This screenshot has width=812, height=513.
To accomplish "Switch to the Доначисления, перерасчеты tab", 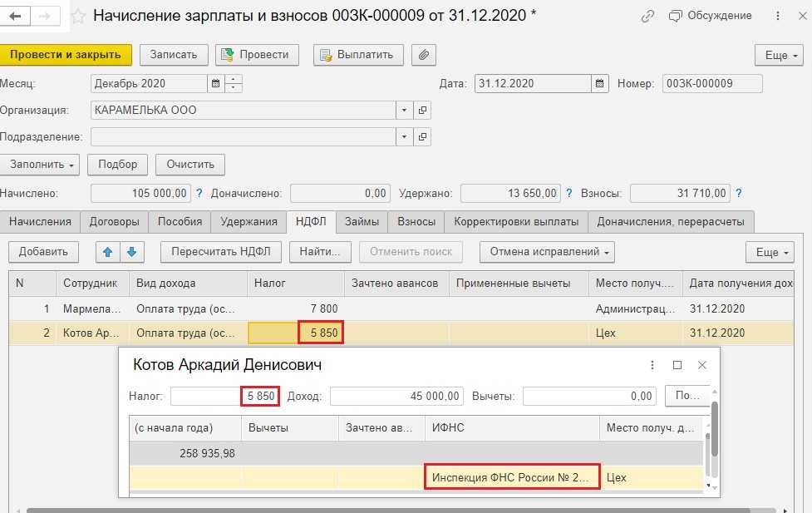I will click(x=671, y=222).
